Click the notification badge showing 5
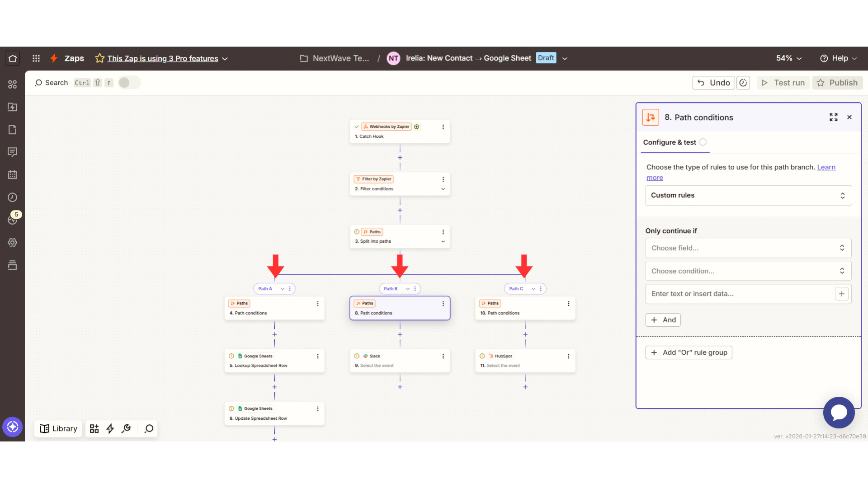Screen dimensions: 868x488 [16, 215]
